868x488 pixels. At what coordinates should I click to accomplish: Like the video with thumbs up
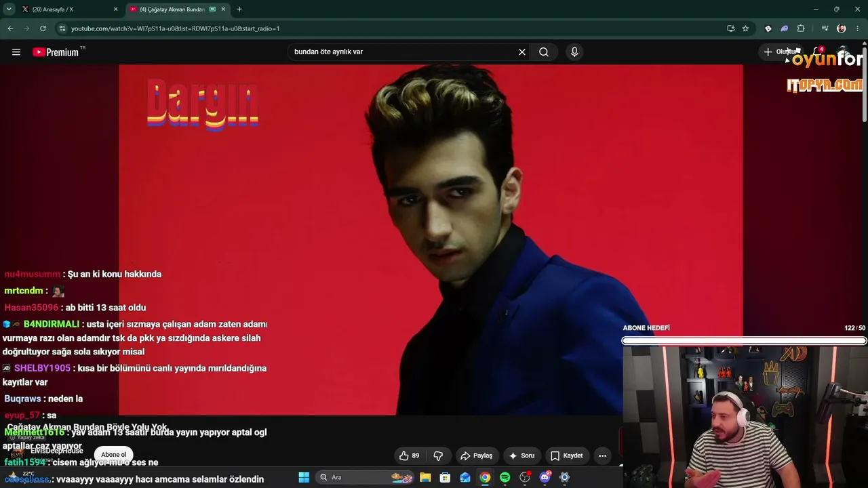(x=410, y=455)
